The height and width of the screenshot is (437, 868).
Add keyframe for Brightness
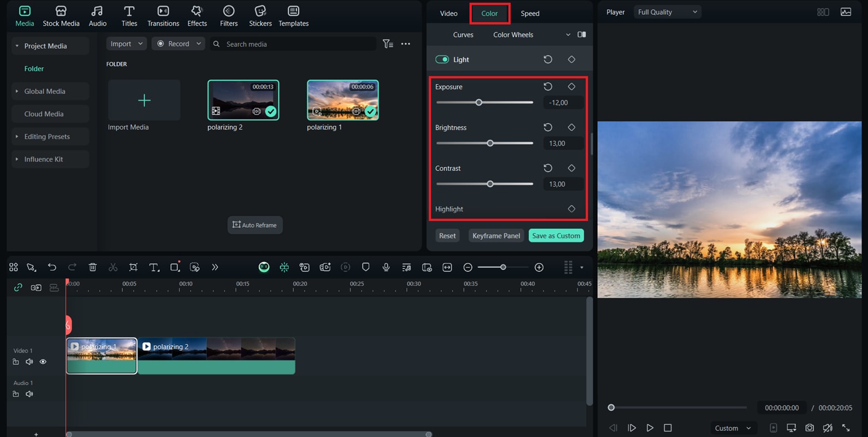[x=572, y=127]
